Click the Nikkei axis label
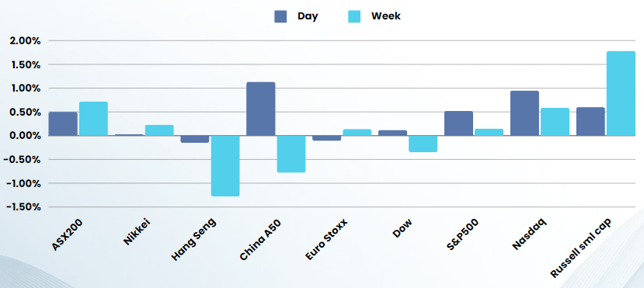 point(138,232)
